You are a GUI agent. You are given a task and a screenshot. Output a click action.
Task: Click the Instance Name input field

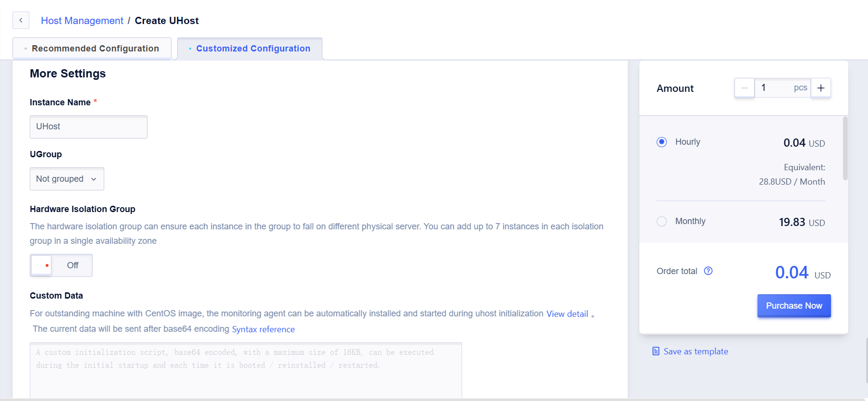coord(88,127)
